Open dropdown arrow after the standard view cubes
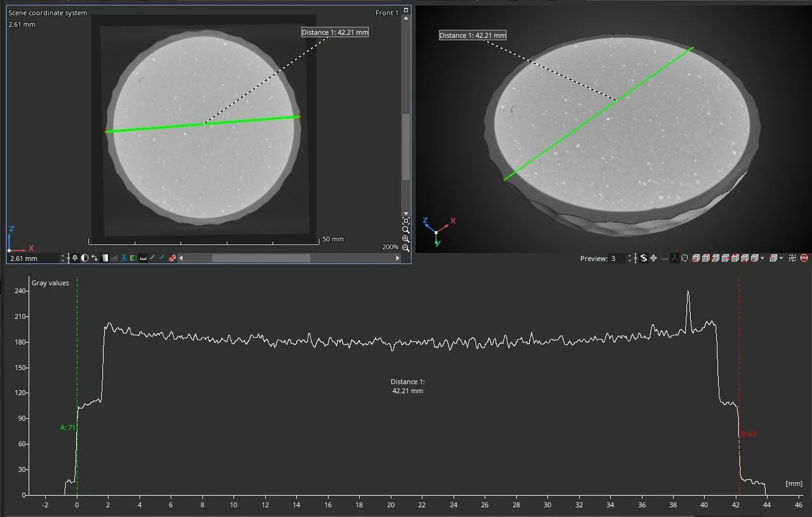The height and width of the screenshot is (517, 812). [762, 258]
